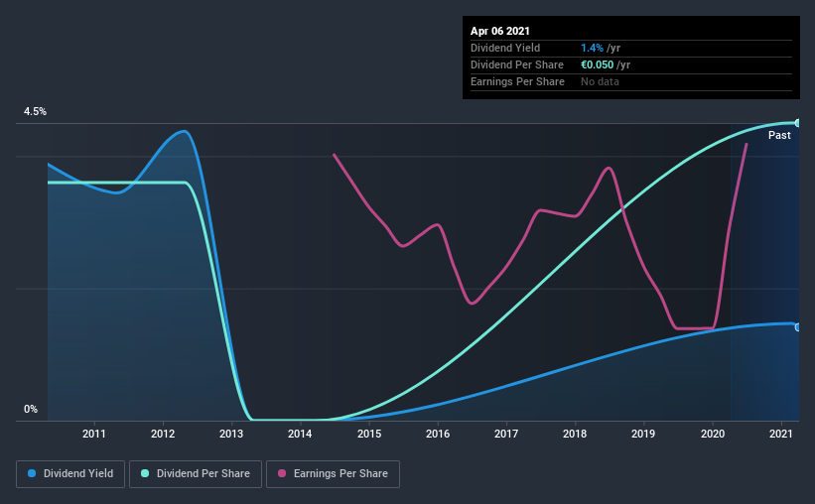Viewport: 815px width, 504px height.
Task: Toggle the Earnings Per Share legend button
Action: point(333,474)
